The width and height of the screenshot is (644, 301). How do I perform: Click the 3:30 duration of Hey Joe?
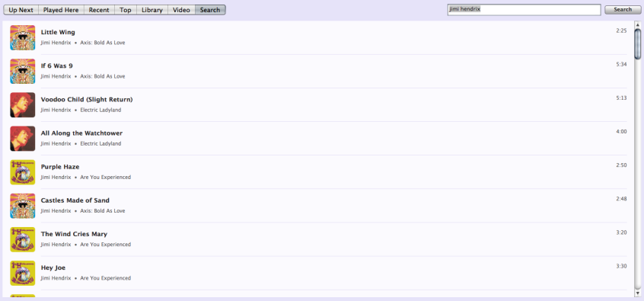(x=621, y=267)
